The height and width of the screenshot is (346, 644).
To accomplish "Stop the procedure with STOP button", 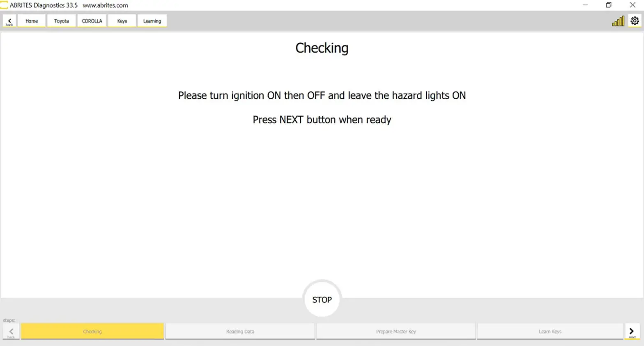I will coord(322,300).
